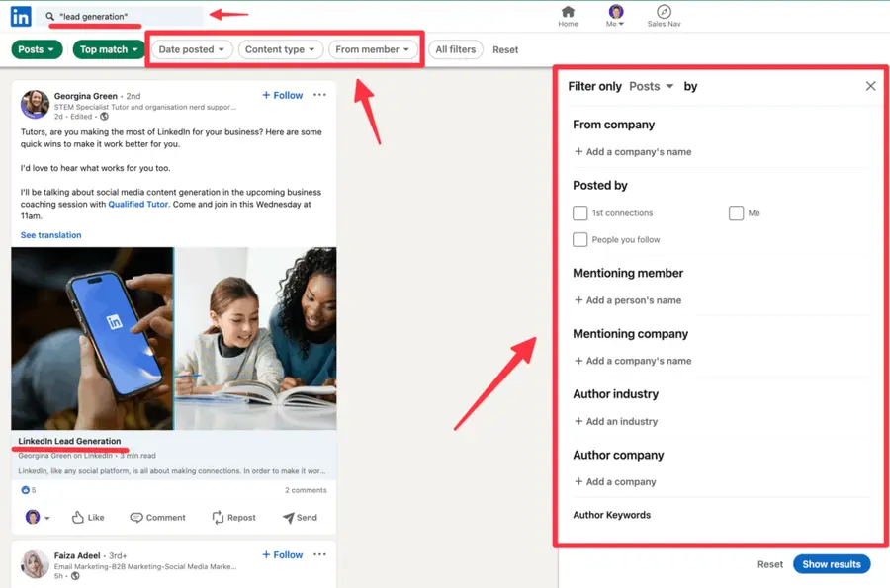Switch to the Top match sort option

coord(108,48)
